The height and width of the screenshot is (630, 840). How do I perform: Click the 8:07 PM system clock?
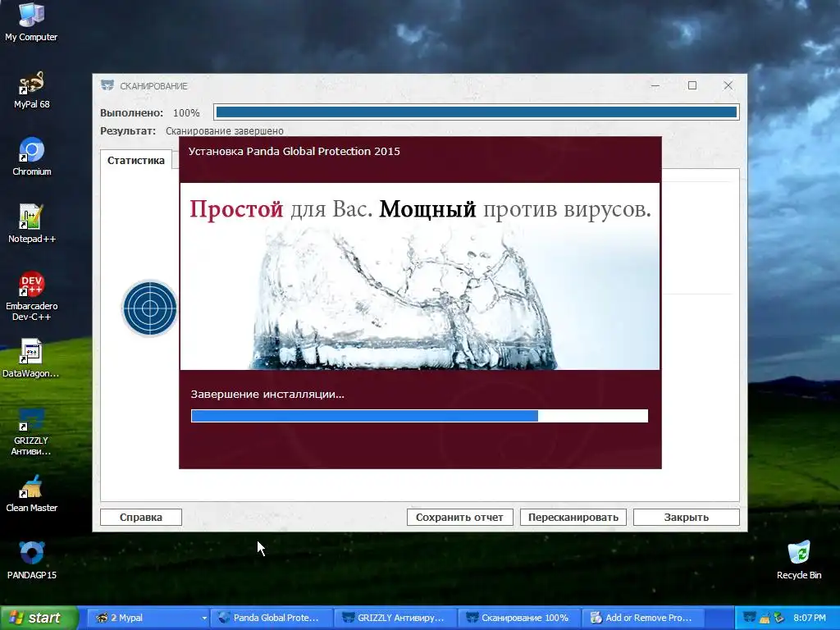[810, 618]
